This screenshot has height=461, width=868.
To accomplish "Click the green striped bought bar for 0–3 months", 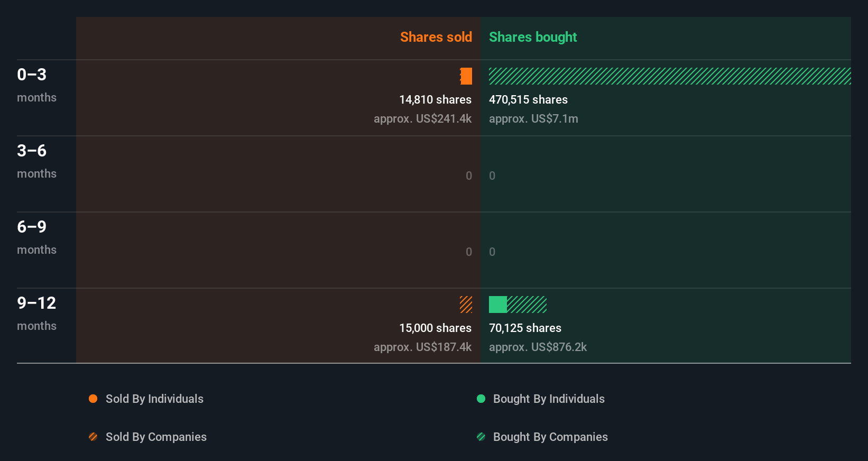I will click(x=670, y=76).
